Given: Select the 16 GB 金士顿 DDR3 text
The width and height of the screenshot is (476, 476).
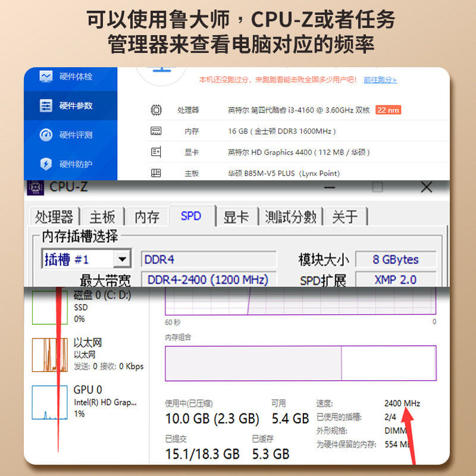Looking at the screenshot, I should [x=281, y=131].
